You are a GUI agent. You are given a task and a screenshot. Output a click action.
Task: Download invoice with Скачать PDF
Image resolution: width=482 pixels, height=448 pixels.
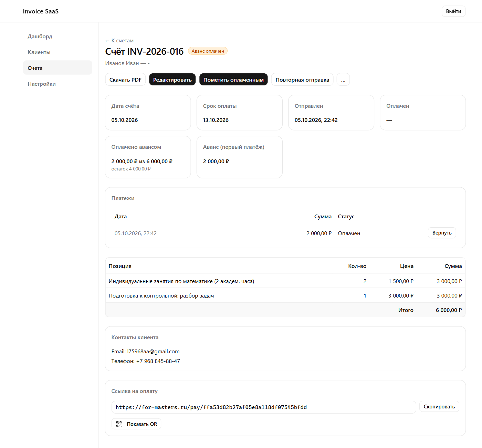coord(125,80)
